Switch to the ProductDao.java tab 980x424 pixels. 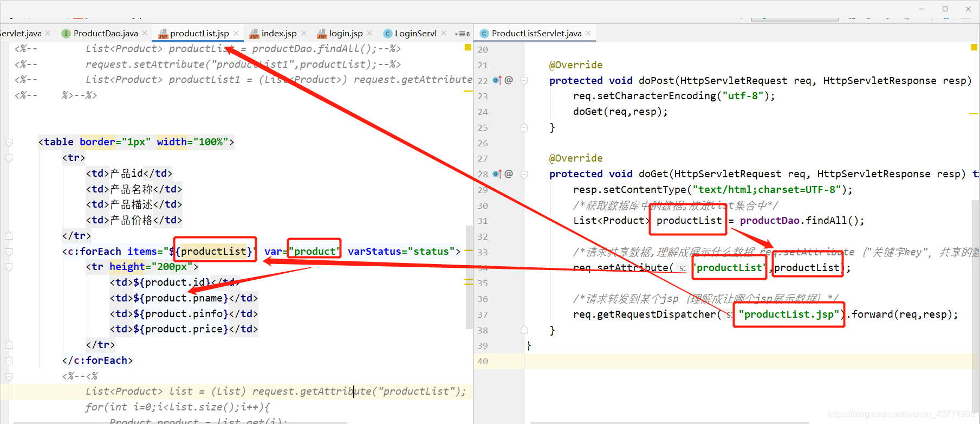click(105, 33)
